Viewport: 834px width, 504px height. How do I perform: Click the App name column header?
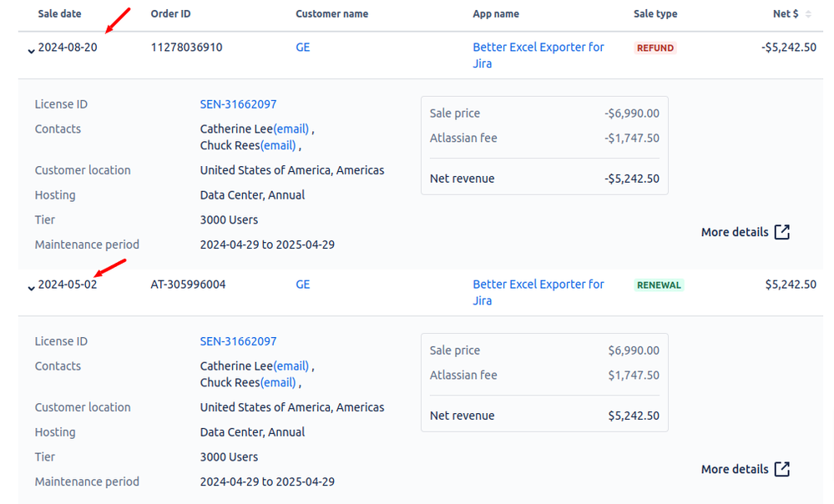[496, 14]
